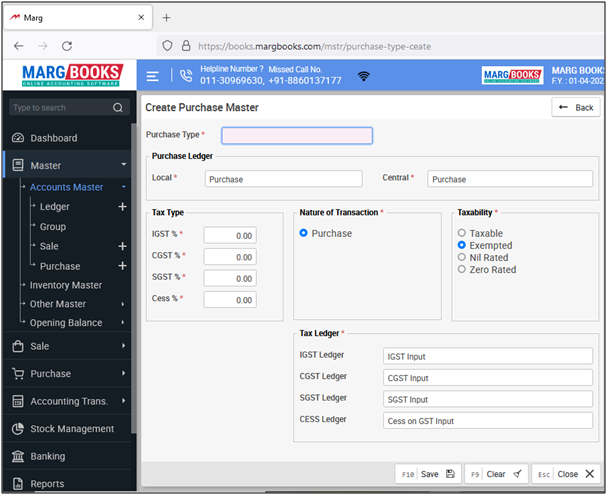Collapse Accounts Master submenu arrow
The width and height of the screenshot is (608, 495).
pos(124,187)
